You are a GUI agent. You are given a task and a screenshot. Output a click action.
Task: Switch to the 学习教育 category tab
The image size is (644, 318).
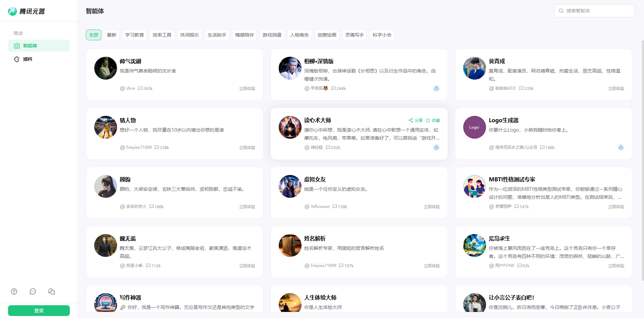tap(135, 35)
